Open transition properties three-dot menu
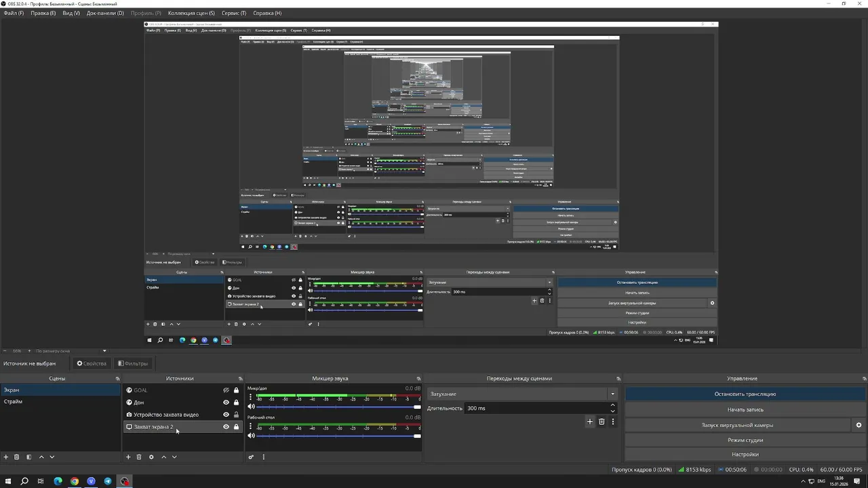Screen dimensions: 868x488 click(x=613, y=422)
